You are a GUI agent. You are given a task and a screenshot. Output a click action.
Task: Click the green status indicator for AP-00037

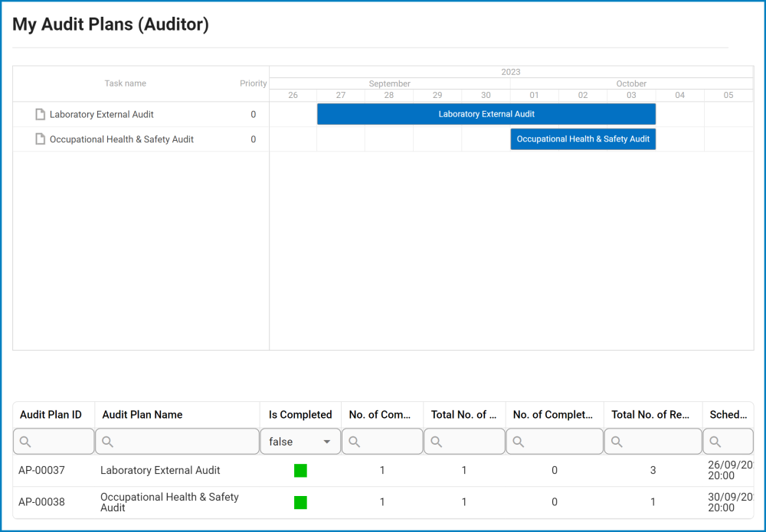click(300, 471)
